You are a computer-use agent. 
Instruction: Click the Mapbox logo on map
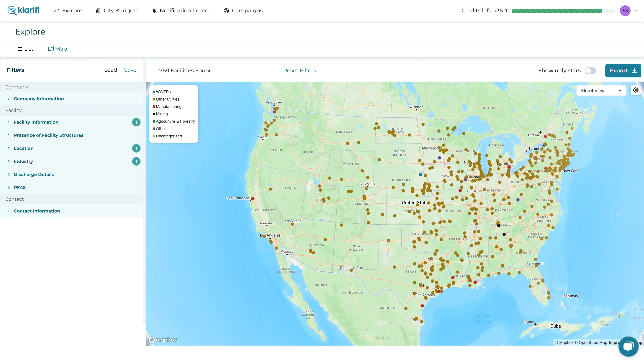point(163,340)
